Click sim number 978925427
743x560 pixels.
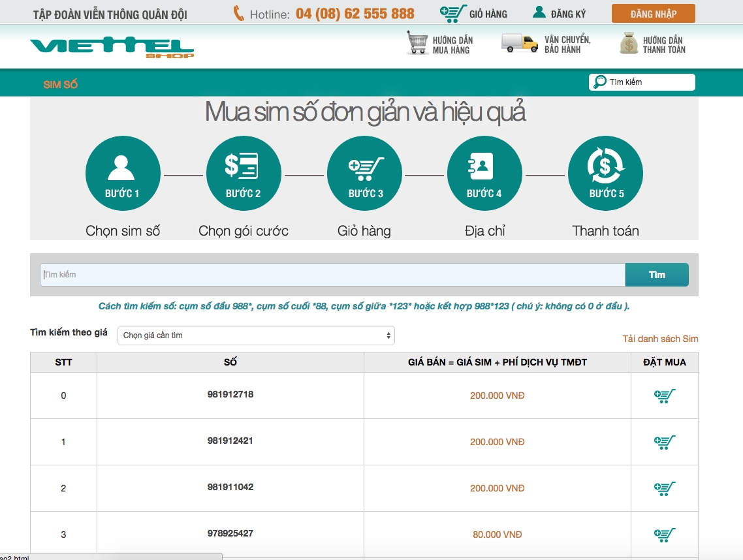tap(230, 533)
